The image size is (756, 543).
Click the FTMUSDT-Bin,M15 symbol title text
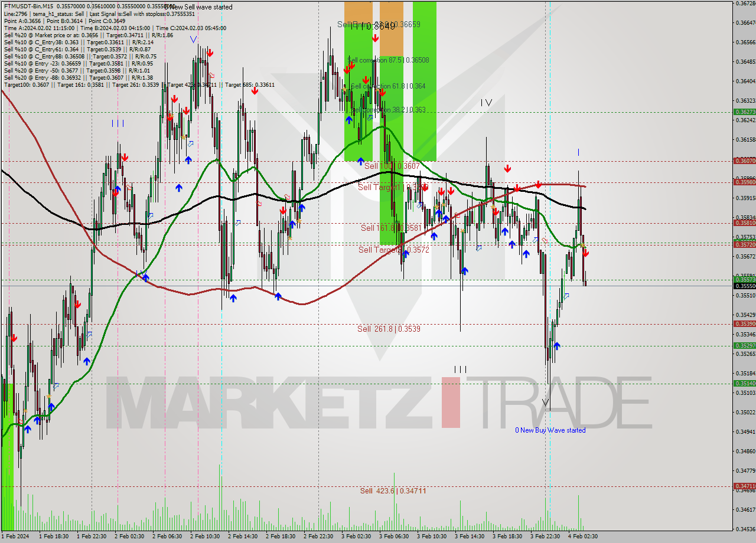27,6
